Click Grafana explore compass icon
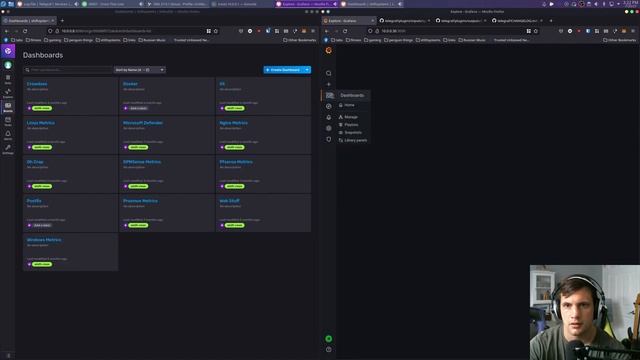This screenshot has width=640, height=360. 329,106
